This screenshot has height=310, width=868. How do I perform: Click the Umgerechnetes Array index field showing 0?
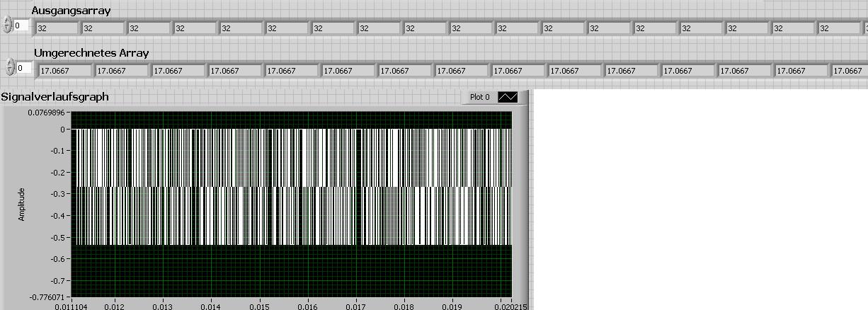pos(24,68)
